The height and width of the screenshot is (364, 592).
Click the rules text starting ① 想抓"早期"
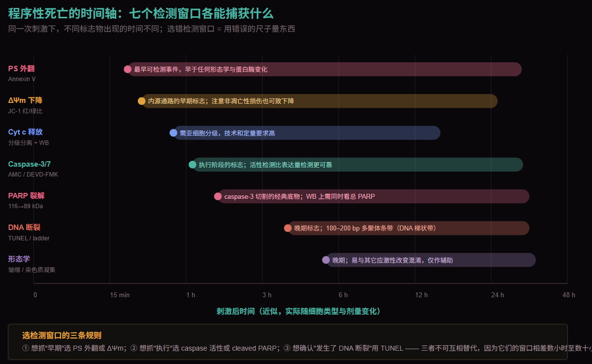tap(307, 348)
